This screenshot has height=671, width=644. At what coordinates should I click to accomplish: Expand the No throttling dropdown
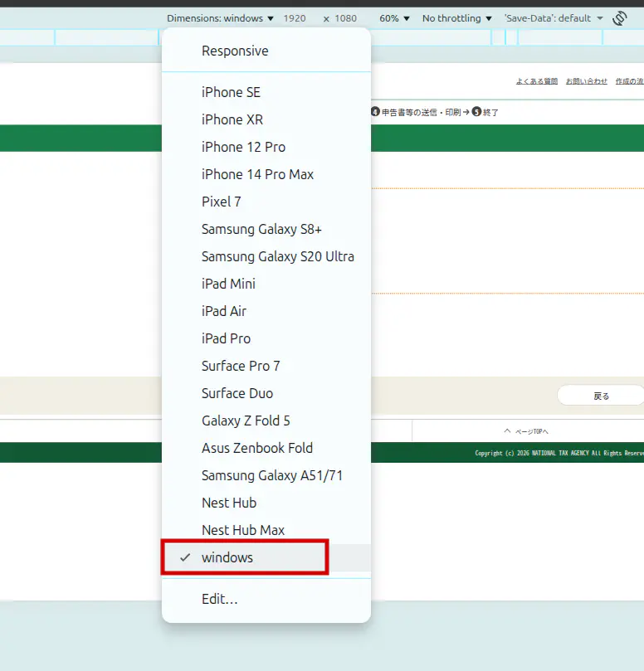tap(456, 18)
